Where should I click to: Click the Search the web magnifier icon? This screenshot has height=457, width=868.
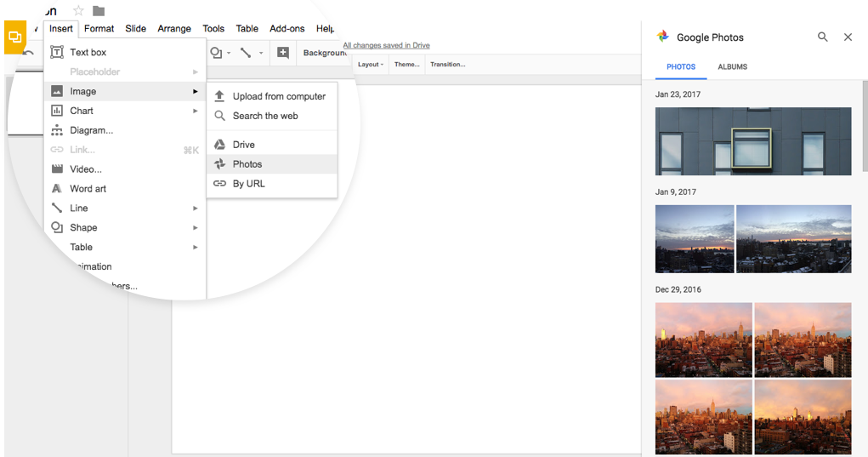220,116
